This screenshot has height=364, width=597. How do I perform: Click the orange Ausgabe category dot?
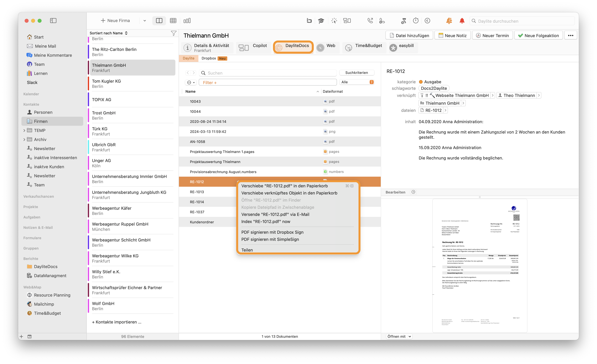tap(421, 82)
